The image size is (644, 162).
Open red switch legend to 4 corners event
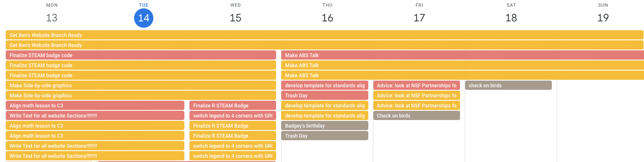[x=233, y=115]
